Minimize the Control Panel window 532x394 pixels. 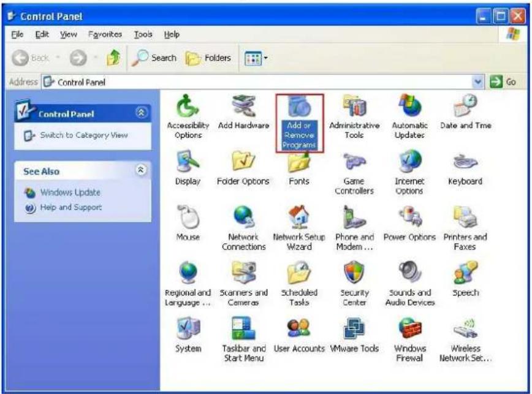[x=483, y=16]
